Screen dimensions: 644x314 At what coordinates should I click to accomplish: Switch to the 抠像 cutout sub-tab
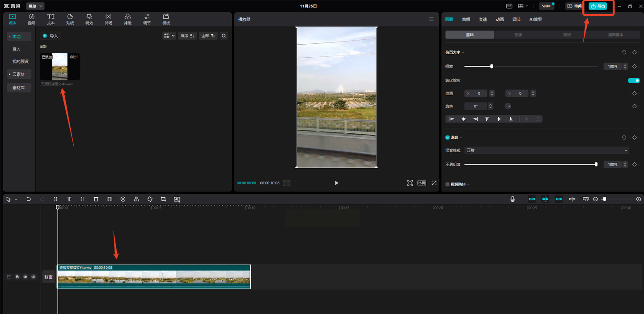tap(518, 34)
